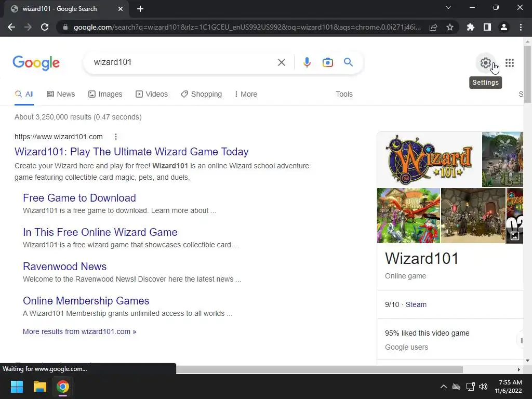Open Chrome profile avatar

504,27
